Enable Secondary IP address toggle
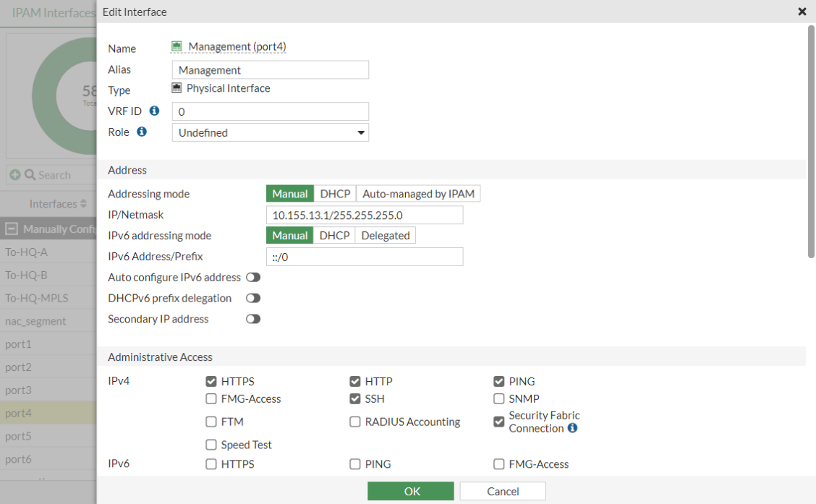The height and width of the screenshot is (504, 816). pos(252,319)
